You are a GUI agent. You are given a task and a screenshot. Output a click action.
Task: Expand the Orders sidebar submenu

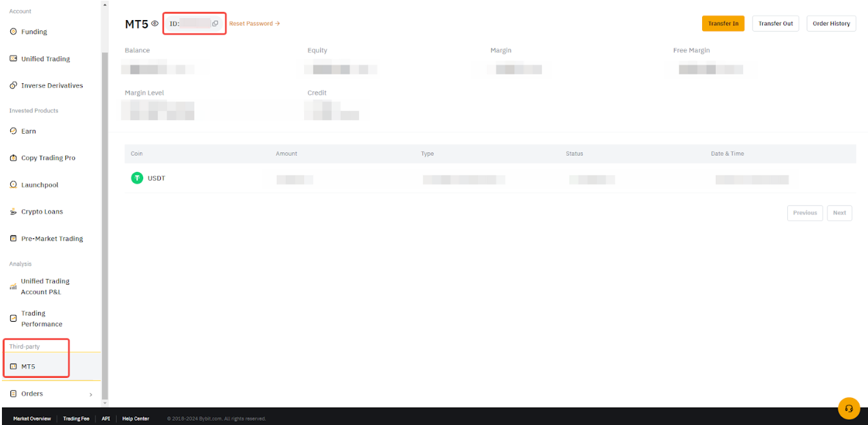90,394
